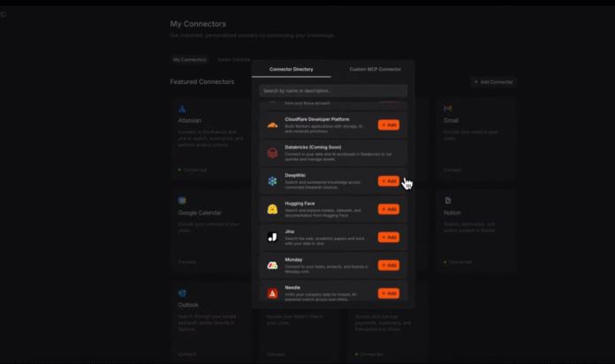Click Connected status on Notion card
Screen dimensions: 615x364
click(x=458, y=262)
